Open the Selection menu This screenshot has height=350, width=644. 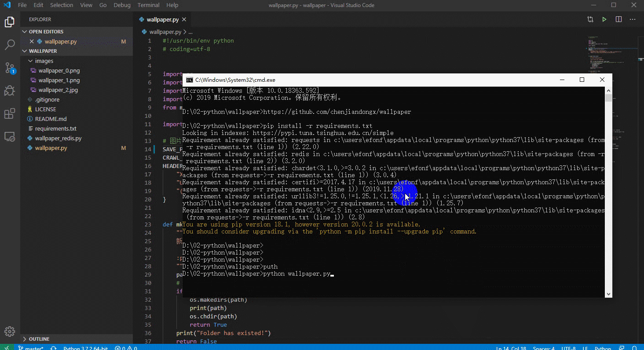62,5
